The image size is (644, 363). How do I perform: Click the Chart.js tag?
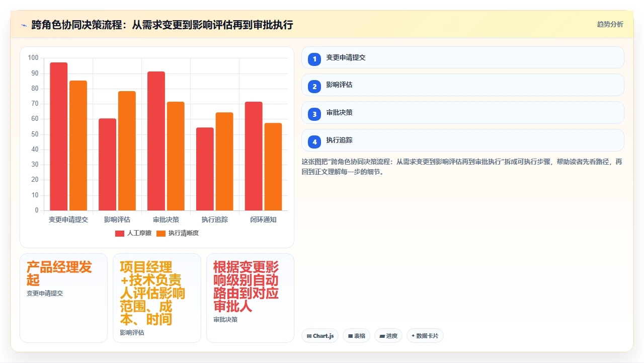tap(320, 336)
